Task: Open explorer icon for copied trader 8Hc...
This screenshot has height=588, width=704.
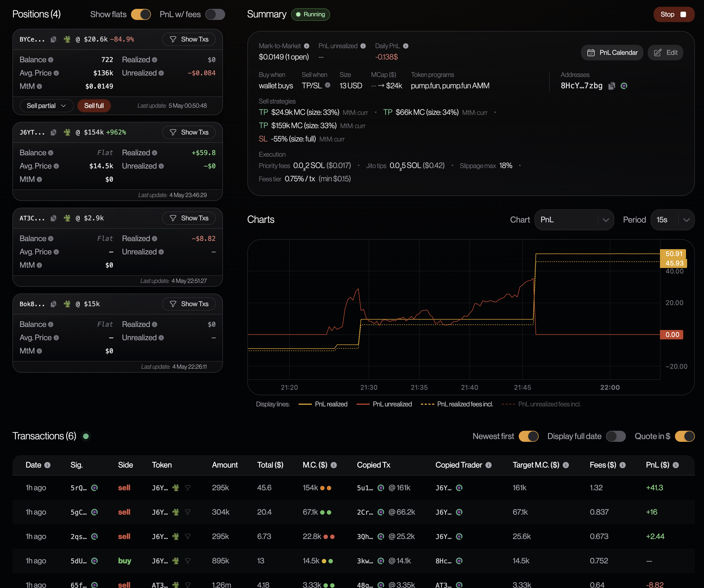Action: coord(459,561)
